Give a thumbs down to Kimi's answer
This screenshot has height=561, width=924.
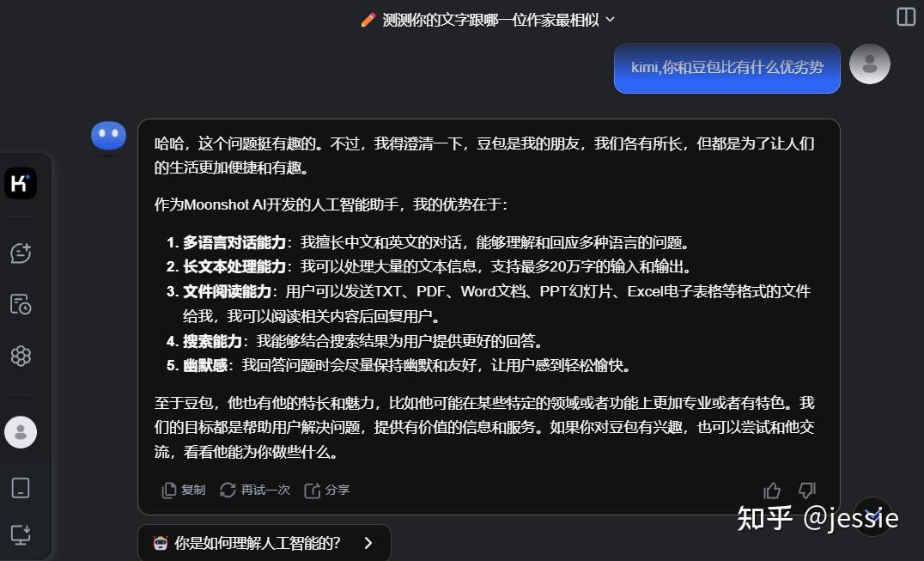(805, 490)
